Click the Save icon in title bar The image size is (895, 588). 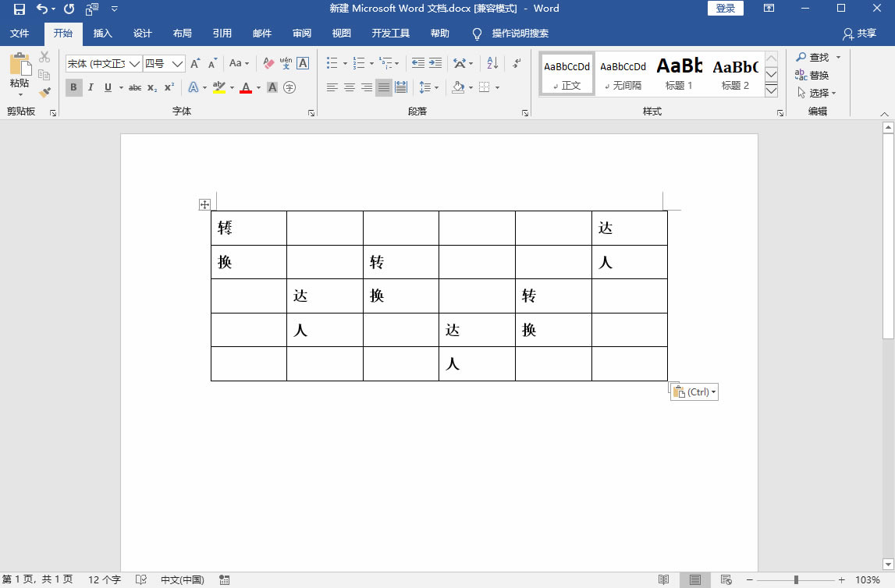(20, 9)
